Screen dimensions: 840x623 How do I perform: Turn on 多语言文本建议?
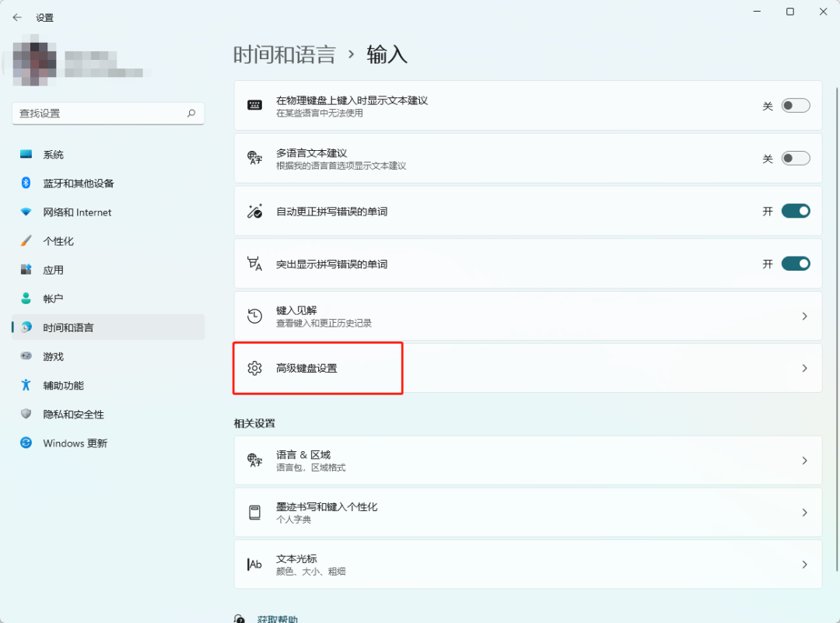pos(795,158)
